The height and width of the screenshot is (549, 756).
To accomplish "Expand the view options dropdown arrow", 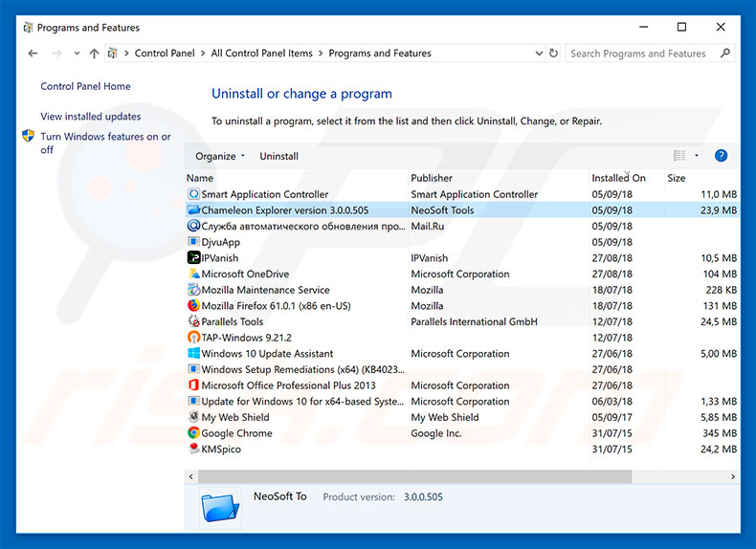I will click(697, 156).
